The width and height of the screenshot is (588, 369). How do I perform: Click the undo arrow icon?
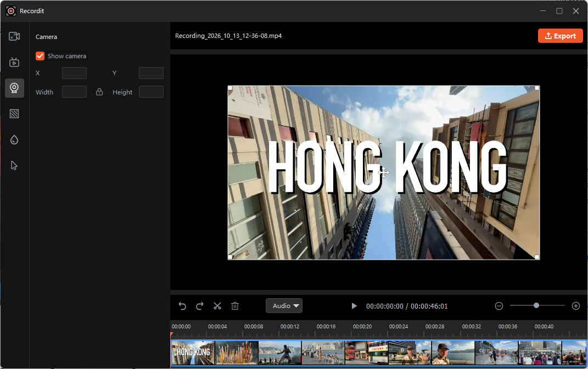click(182, 306)
